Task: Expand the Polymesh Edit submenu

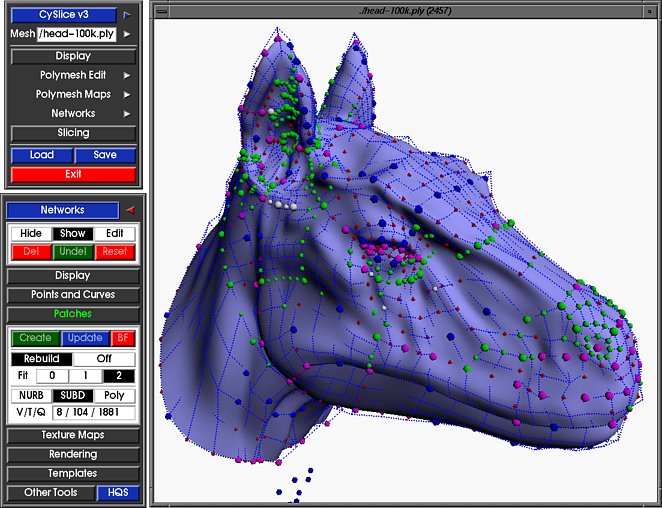Action: 127,75
